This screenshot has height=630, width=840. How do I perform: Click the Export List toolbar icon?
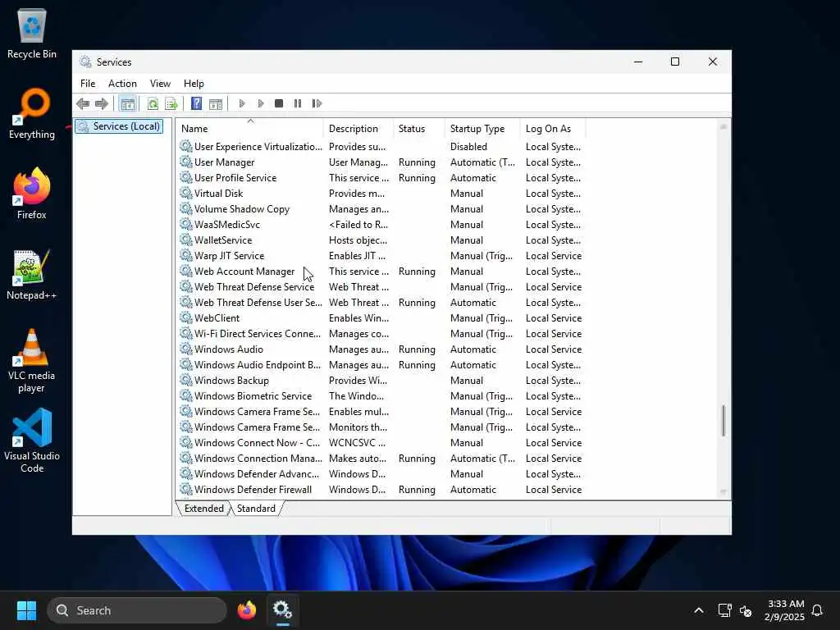(x=171, y=103)
